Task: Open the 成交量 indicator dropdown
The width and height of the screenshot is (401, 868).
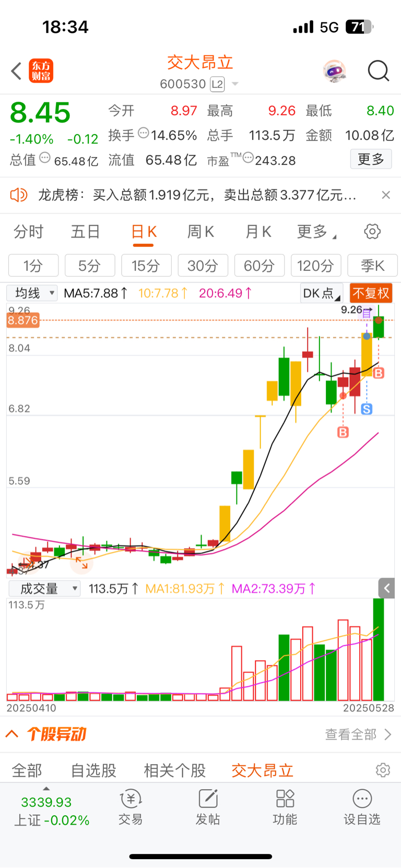Action: coord(44,589)
